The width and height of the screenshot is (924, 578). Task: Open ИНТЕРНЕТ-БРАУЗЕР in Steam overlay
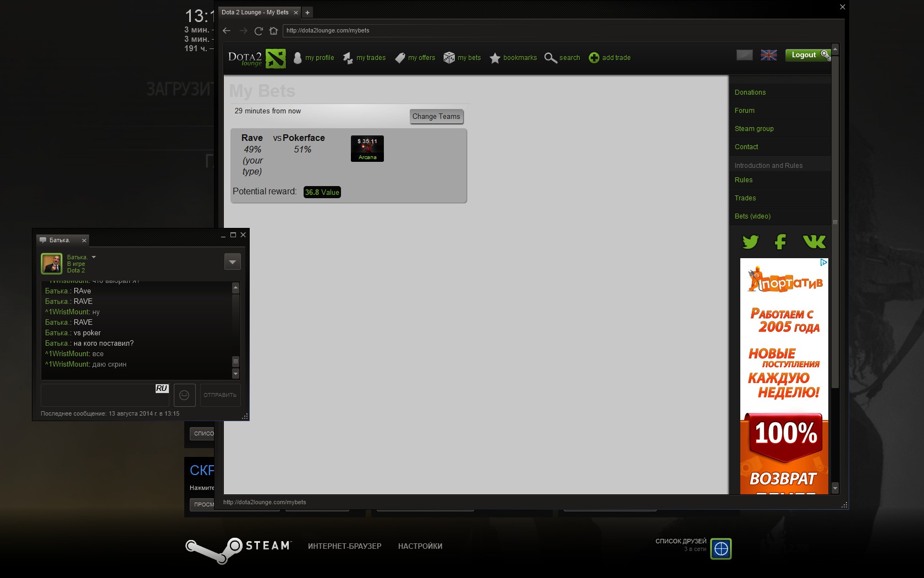click(345, 546)
